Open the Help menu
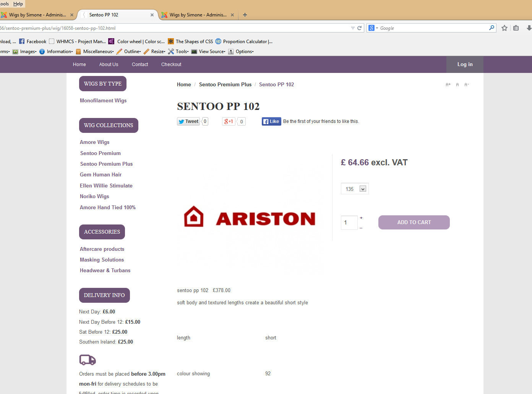Image resolution: width=532 pixels, height=394 pixels. click(x=18, y=4)
